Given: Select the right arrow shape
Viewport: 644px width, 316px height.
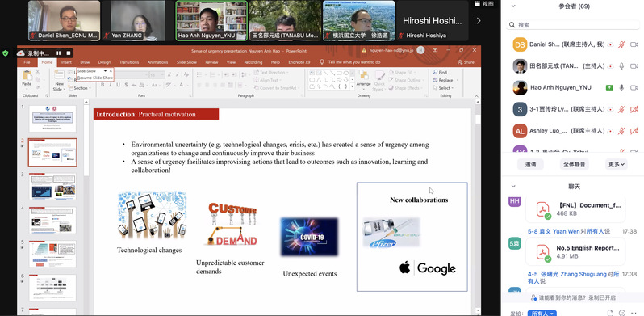Looking at the screenshot, I should pos(339,80).
